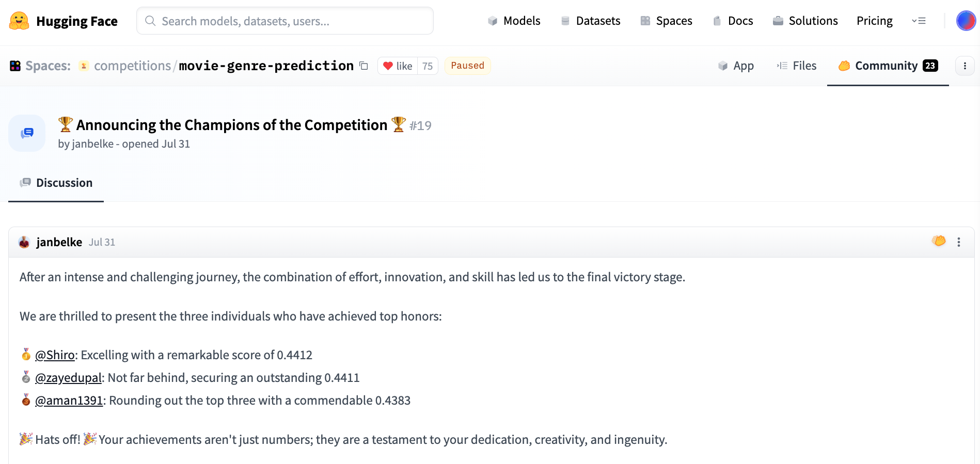Select the Community tab

tap(887, 66)
